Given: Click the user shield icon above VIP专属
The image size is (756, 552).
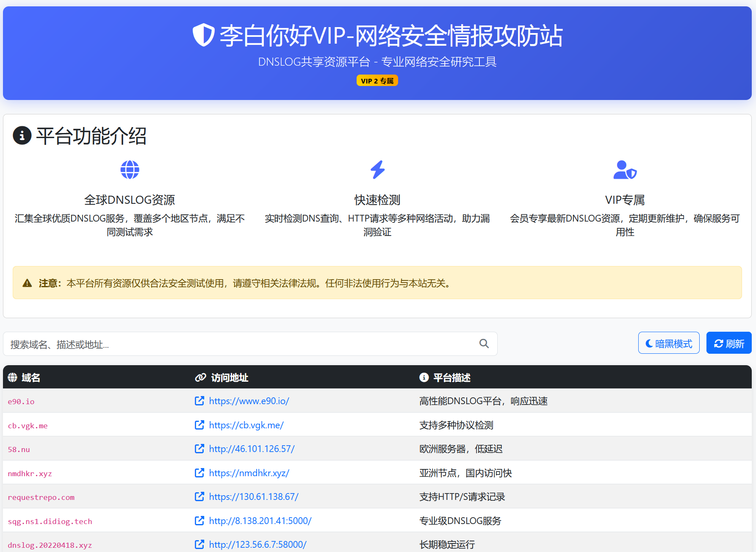Looking at the screenshot, I should tap(625, 170).
